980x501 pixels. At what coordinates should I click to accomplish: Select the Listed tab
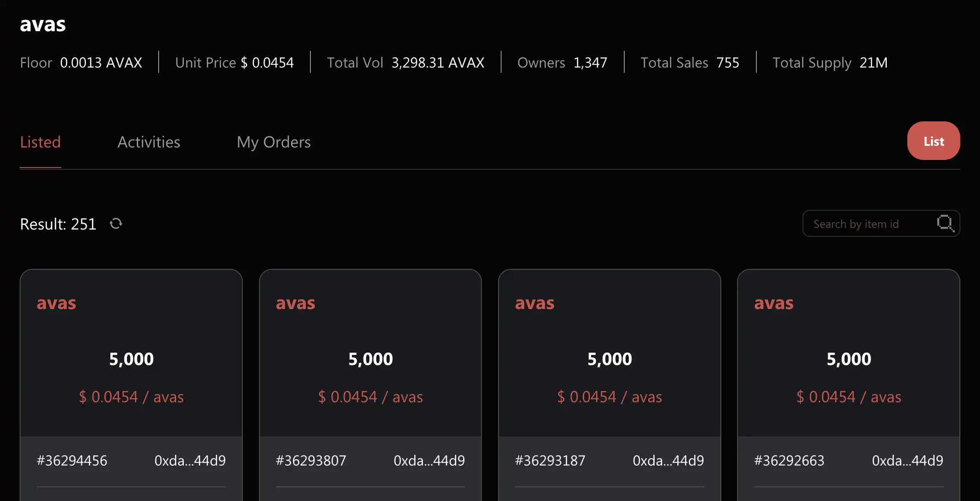(40, 142)
